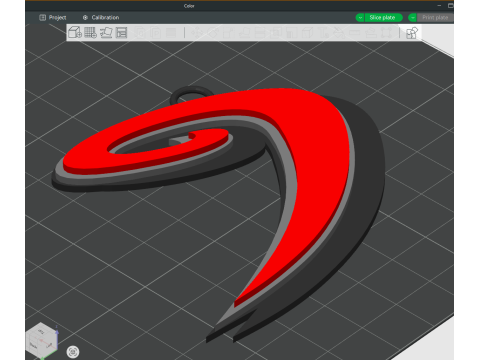Select the faded Rotate gizmo icon
This screenshot has width=480, height=360.
click(x=213, y=32)
